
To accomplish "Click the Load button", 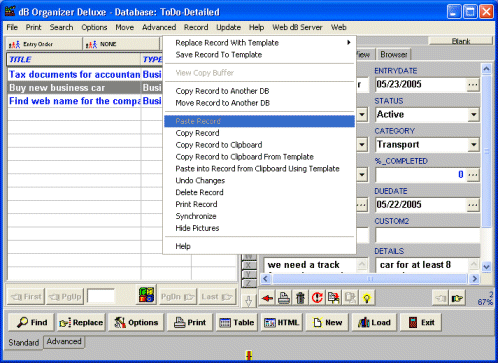I will click(374, 322).
